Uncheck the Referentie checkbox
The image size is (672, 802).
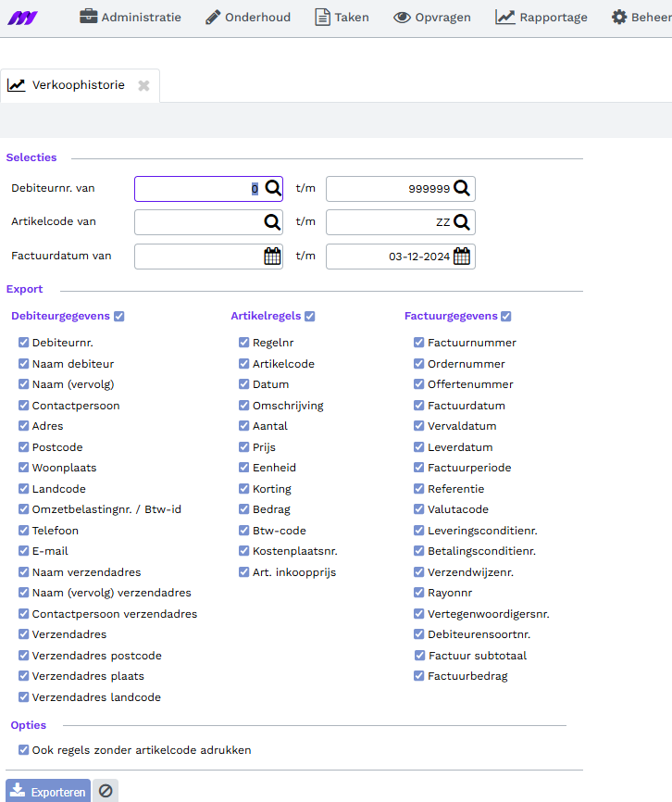point(419,488)
